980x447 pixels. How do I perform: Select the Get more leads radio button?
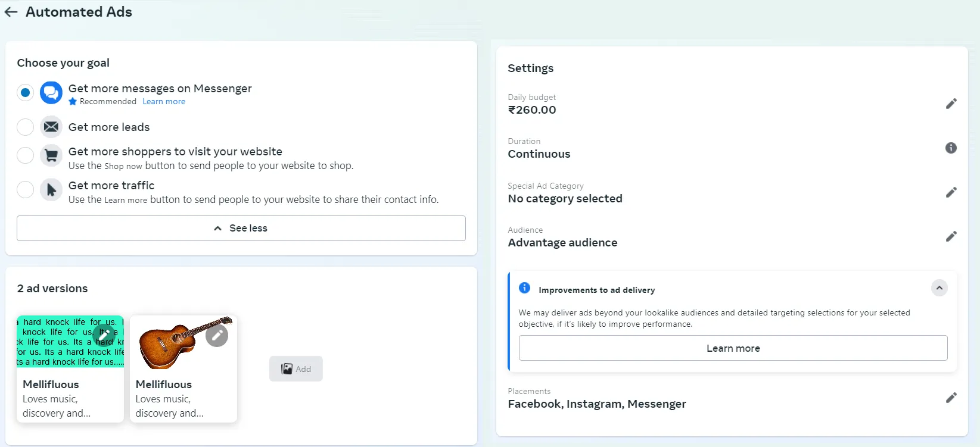click(x=24, y=127)
